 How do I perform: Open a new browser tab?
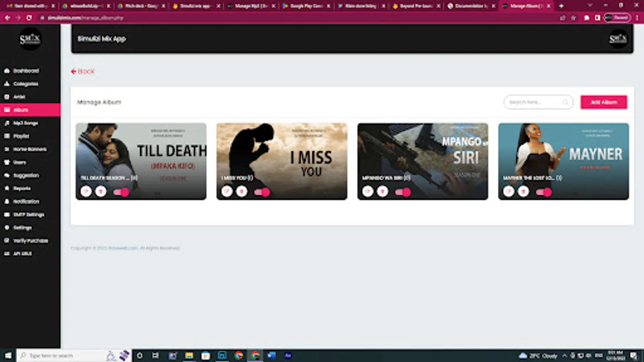[561, 6]
